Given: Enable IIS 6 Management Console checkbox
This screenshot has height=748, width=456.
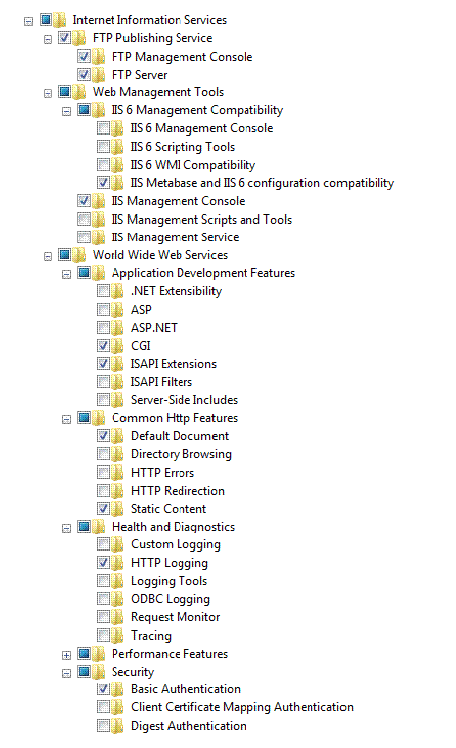Looking at the screenshot, I should (x=103, y=127).
